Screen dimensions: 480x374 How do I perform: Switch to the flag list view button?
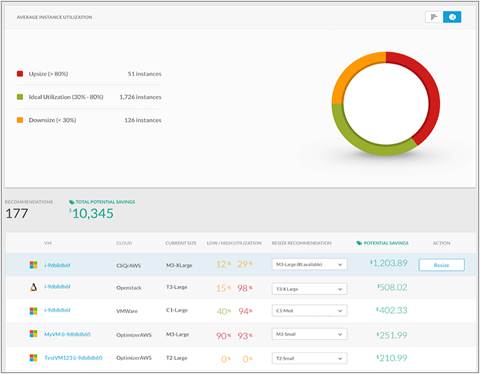click(x=434, y=17)
